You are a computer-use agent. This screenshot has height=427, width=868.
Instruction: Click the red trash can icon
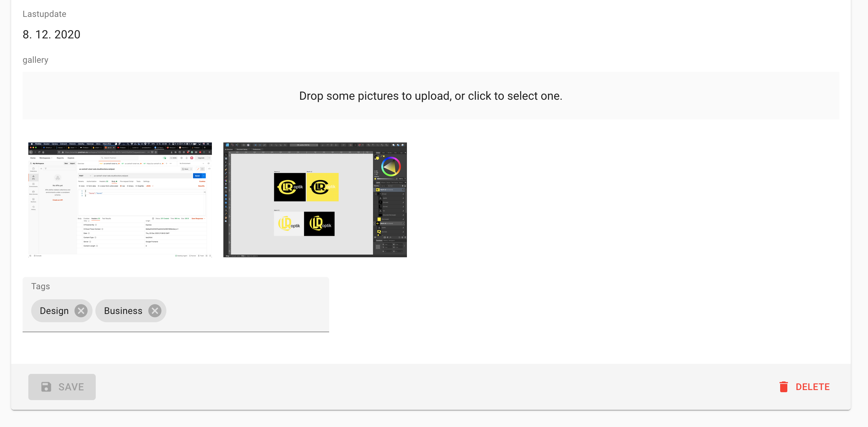tap(783, 387)
